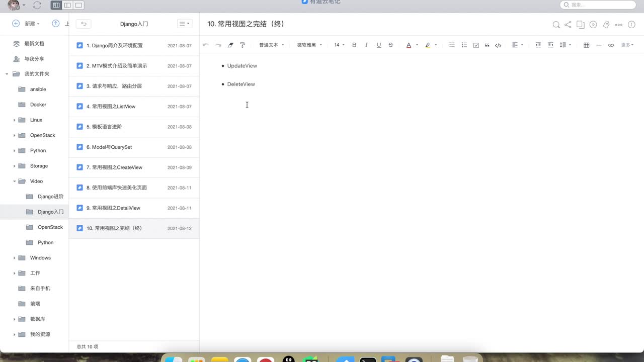Open 最新文档 in the sidebar

point(34,44)
